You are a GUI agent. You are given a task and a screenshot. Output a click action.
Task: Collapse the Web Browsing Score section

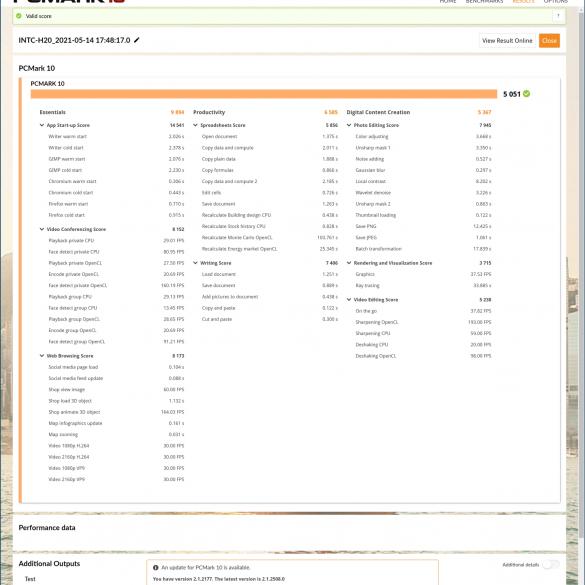point(42,356)
